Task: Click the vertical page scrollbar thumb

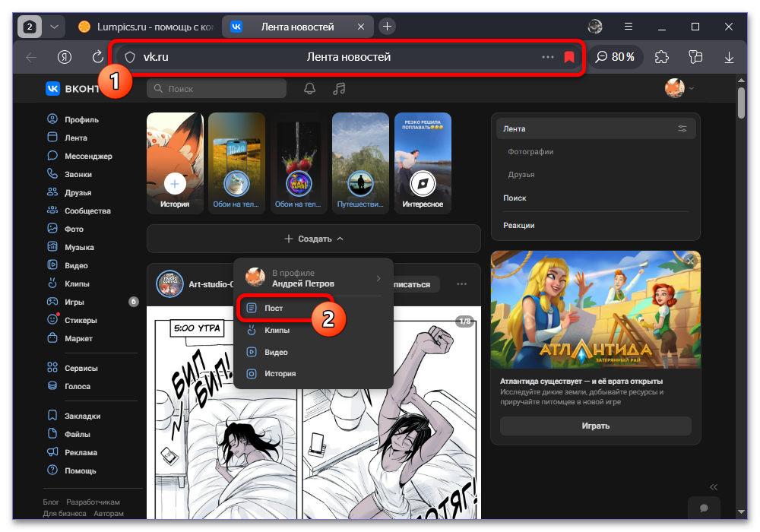Action: [741, 103]
